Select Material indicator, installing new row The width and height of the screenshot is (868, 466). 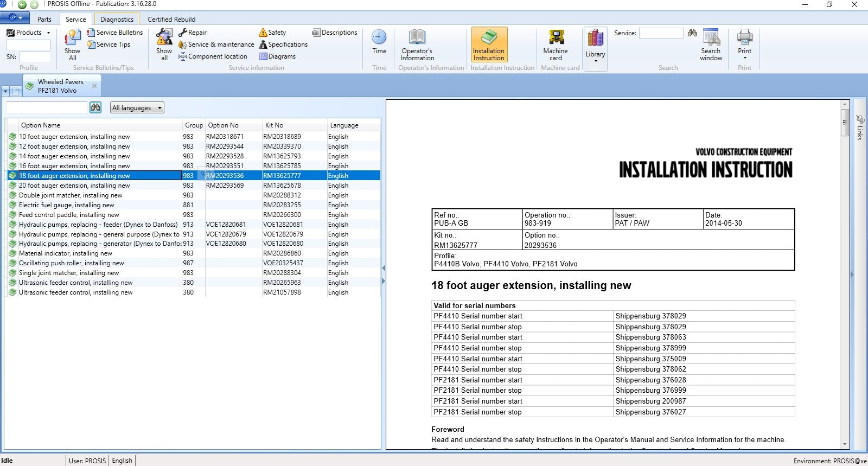(x=193, y=253)
